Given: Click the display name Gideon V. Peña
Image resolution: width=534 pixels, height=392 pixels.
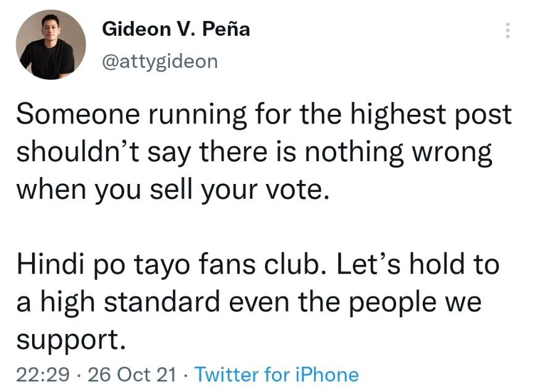Looking at the screenshot, I should coord(176,28).
